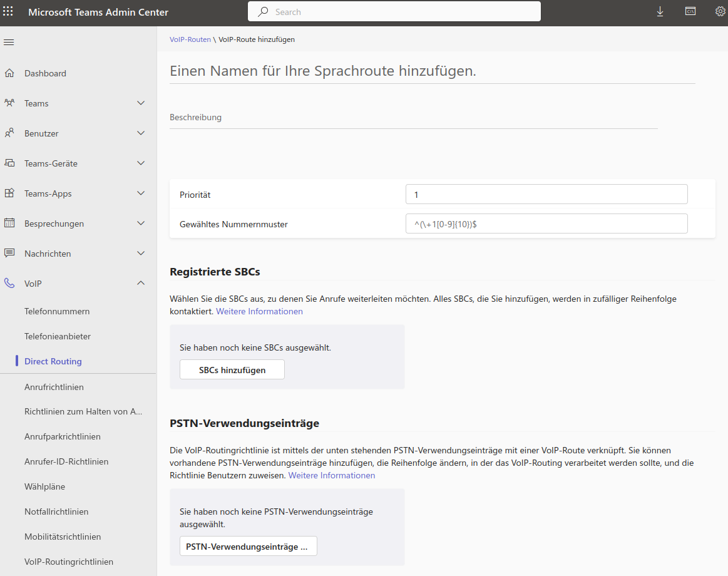The width and height of the screenshot is (728, 576).
Task: Focus the Priorität input field
Action: click(546, 195)
